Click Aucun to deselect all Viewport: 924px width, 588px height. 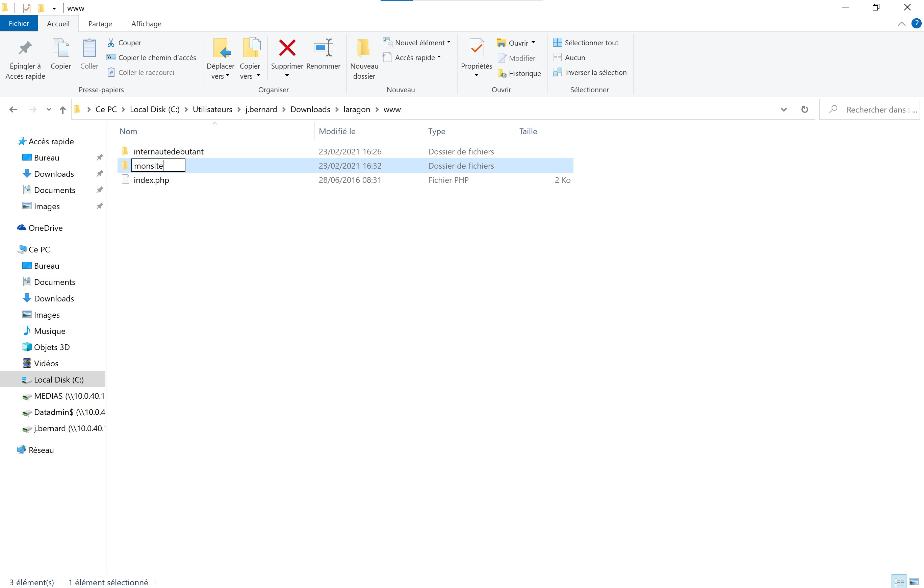coord(569,57)
